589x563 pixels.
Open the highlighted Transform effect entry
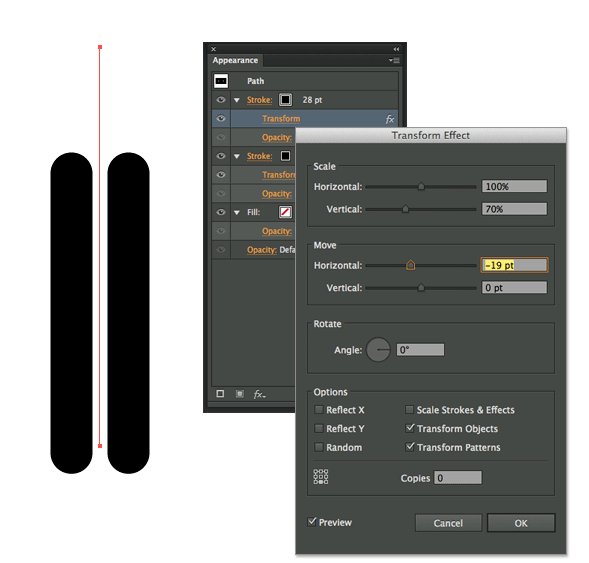[x=281, y=119]
